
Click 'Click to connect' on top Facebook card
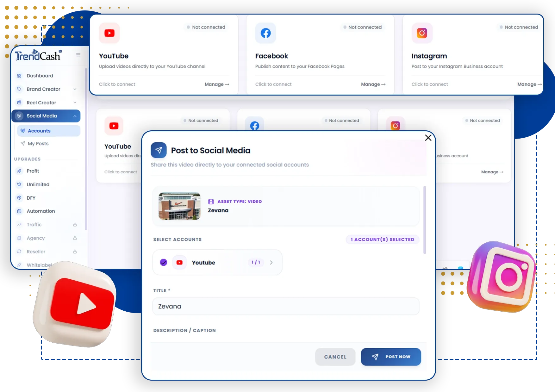point(273,84)
